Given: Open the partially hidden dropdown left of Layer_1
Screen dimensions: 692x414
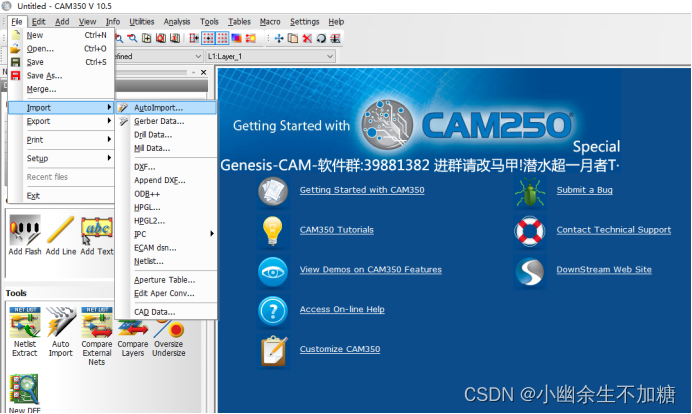Looking at the screenshot, I should tap(159, 56).
